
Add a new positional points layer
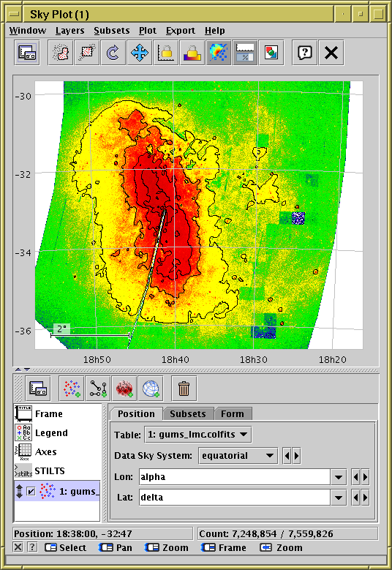pos(72,389)
